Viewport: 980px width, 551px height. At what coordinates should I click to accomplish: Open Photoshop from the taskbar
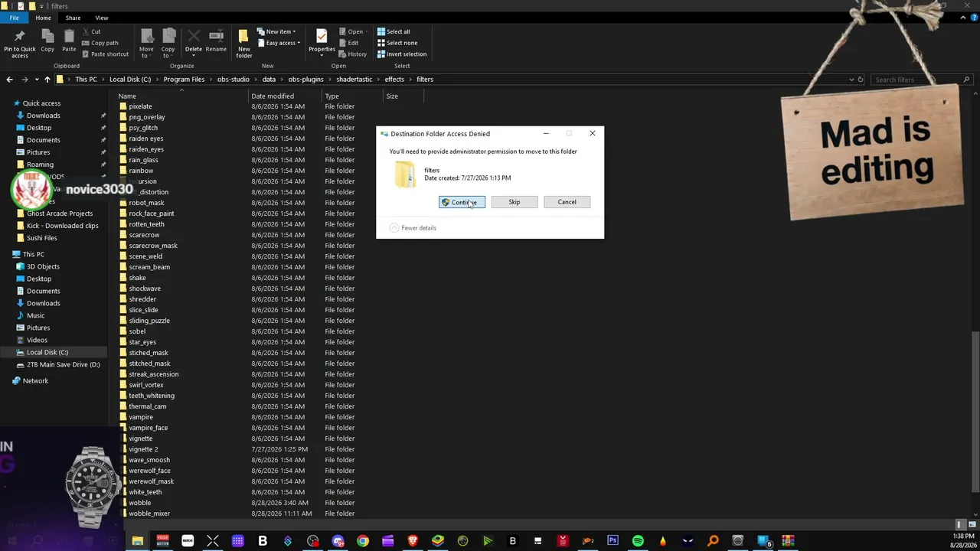tap(612, 541)
